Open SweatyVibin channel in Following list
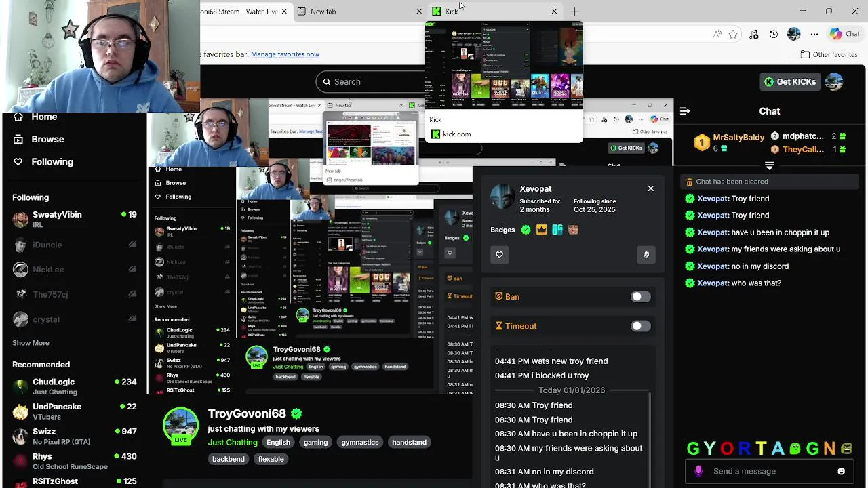868x488 pixels. (75, 220)
